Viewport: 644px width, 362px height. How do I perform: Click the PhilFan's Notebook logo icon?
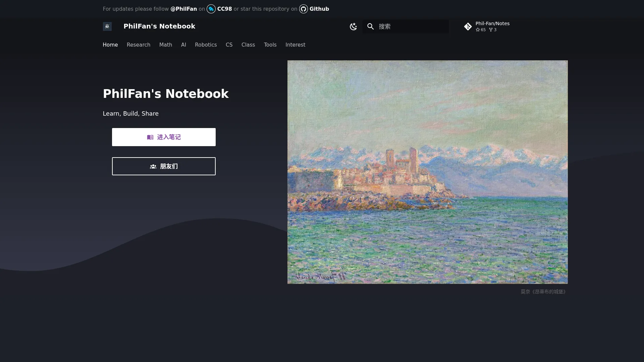tap(107, 26)
